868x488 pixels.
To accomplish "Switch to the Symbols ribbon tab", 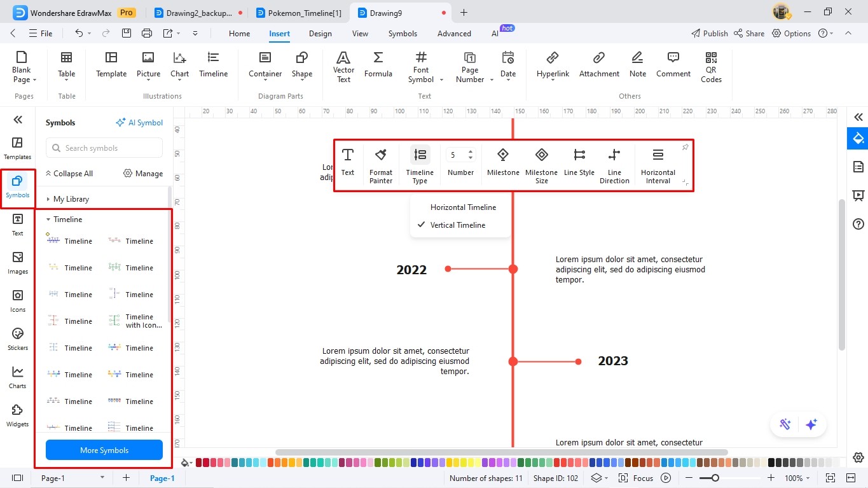I will click(403, 34).
